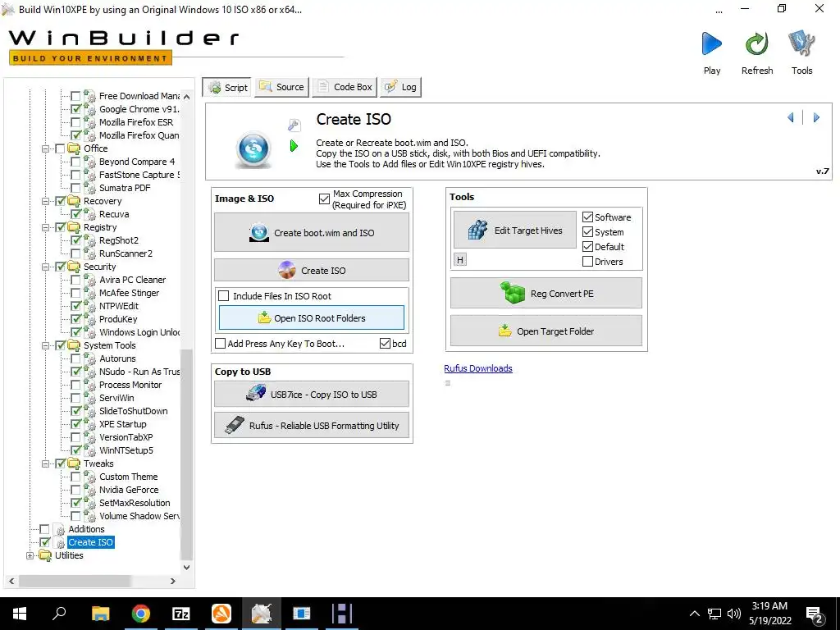
Task: Click the Windows Start button
Action: 20,614
